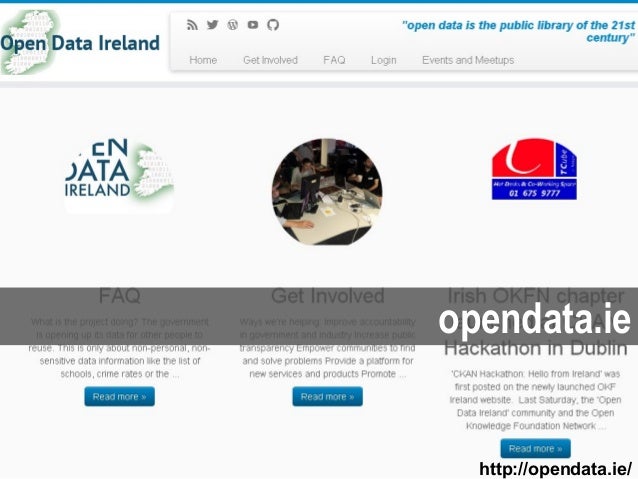
Task: Open the Irish OKFN chapter heading
Action: [535, 322]
